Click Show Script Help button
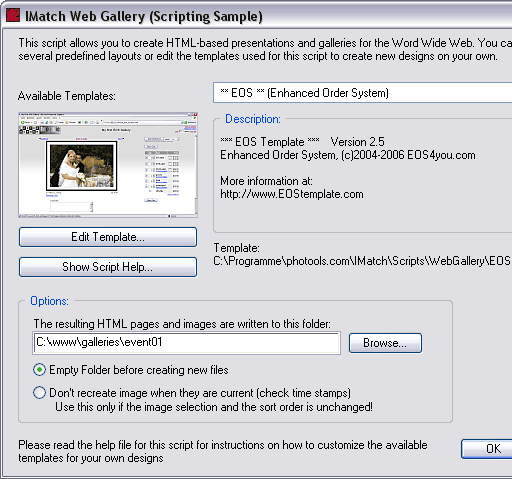 click(108, 267)
